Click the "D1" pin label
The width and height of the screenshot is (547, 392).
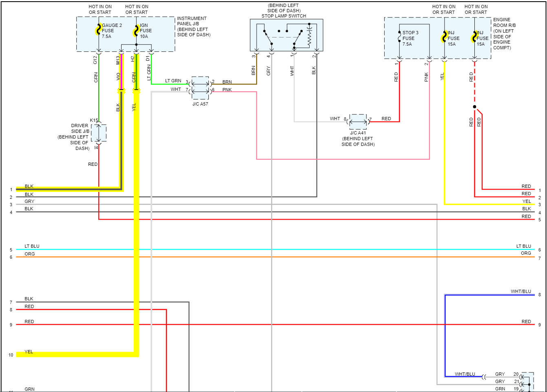[x=148, y=58]
